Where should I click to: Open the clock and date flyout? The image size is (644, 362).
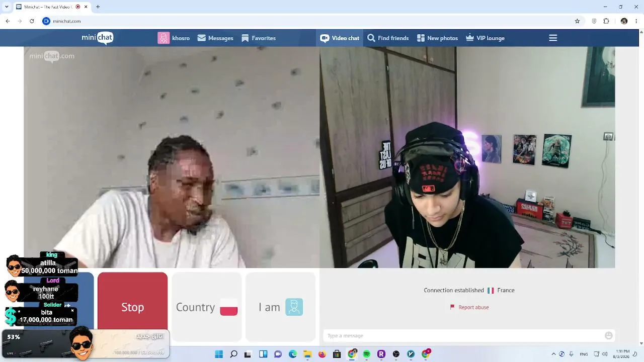click(x=622, y=354)
